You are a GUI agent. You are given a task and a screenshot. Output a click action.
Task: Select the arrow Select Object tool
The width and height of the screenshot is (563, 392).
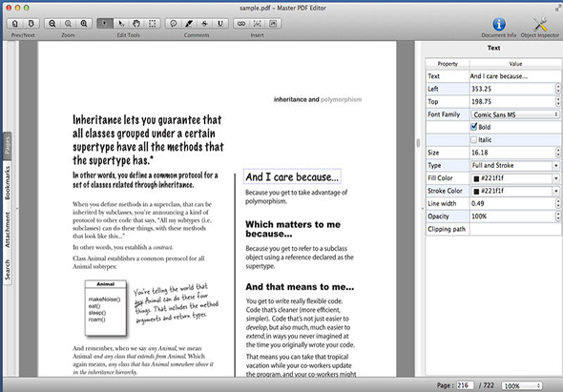(x=121, y=24)
